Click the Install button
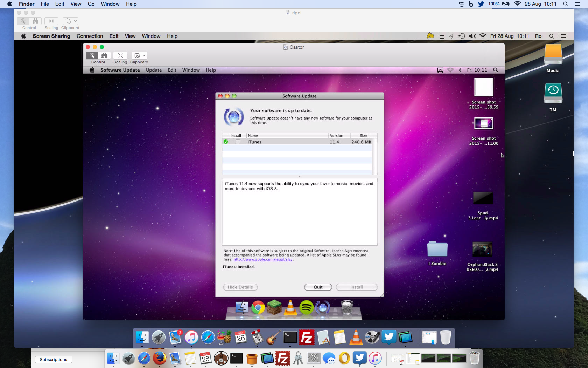 click(x=357, y=287)
